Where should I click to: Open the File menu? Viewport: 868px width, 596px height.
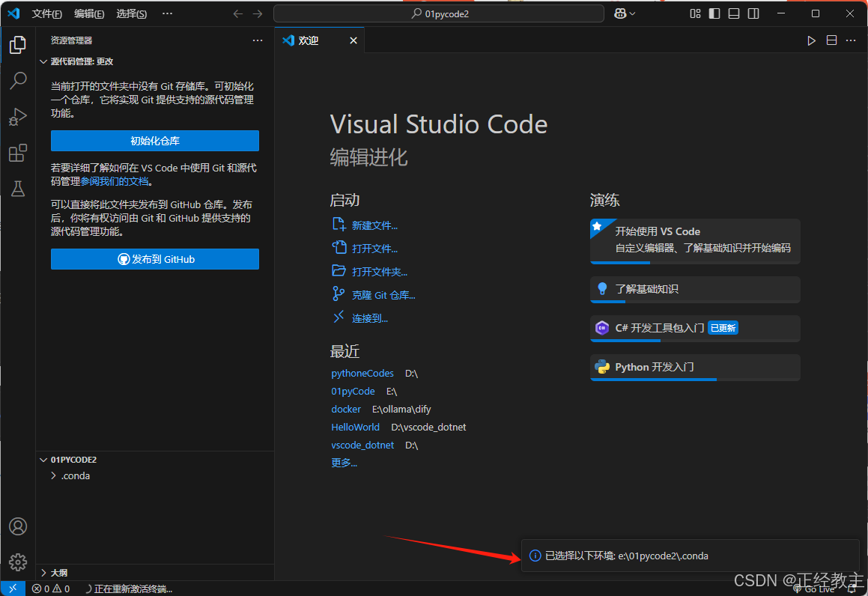(x=46, y=13)
